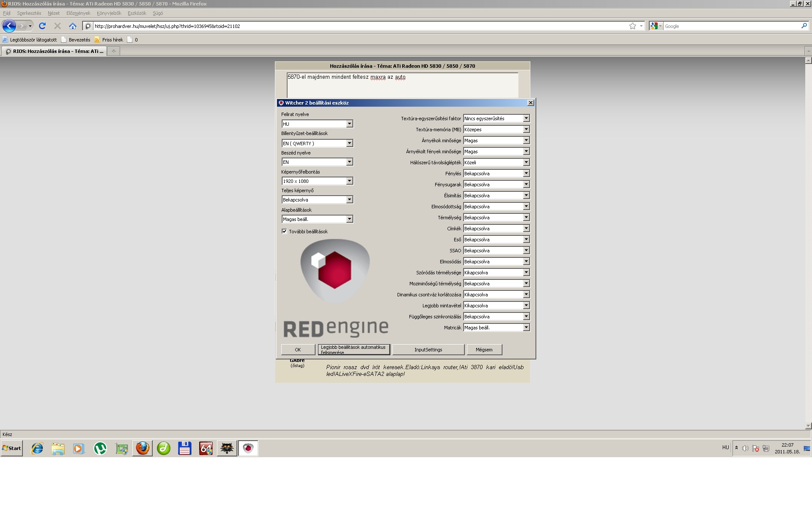Open 'Matricák' dropdown

pyautogui.click(x=497, y=328)
